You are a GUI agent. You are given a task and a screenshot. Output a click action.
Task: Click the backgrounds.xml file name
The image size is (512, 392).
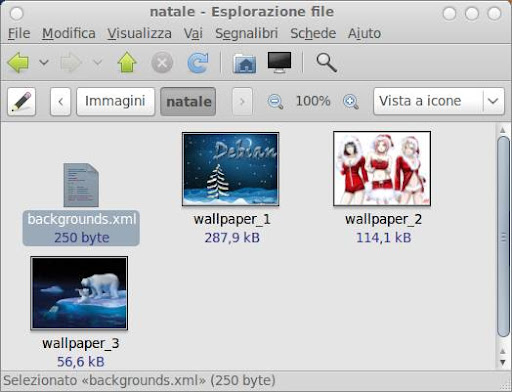82,219
